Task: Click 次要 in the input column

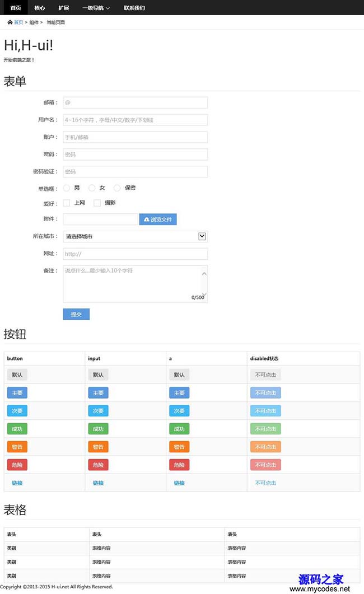Action: click(x=98, y=410)
